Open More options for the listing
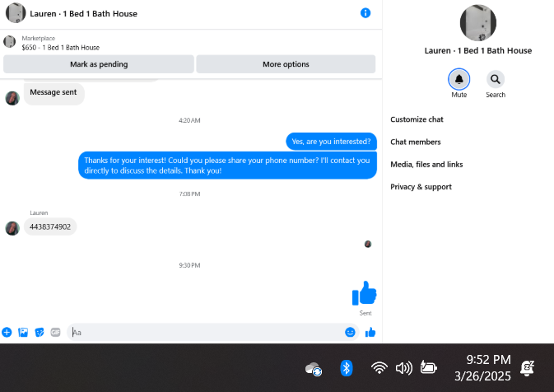 click(x=286, y=64)
